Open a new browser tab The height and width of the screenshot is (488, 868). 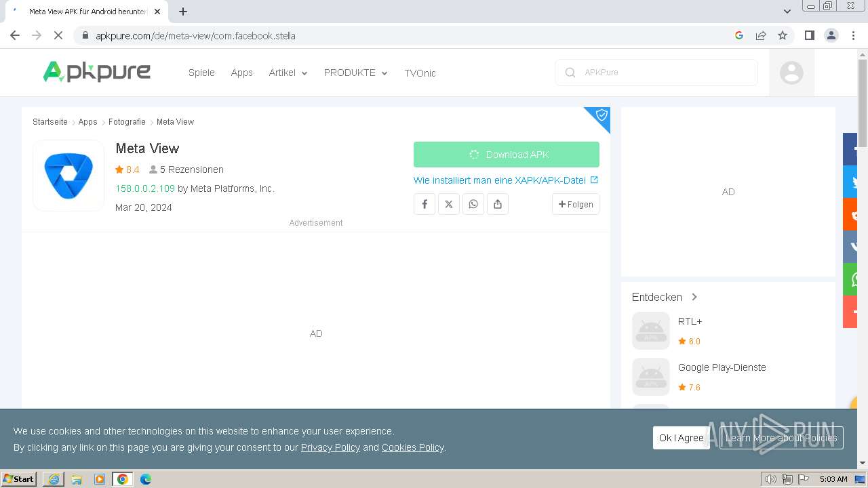[x=183, y=12]
